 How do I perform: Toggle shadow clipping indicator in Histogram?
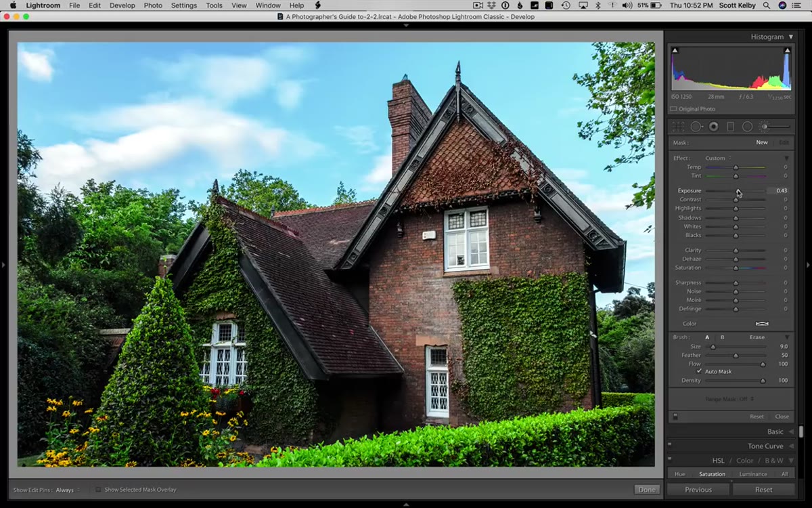pos(675,50)
